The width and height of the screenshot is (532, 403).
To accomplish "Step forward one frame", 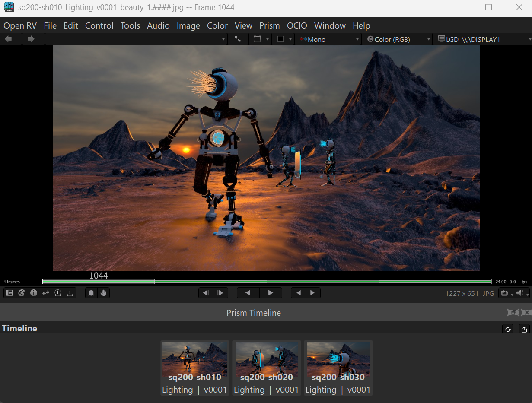I will (220, 293).
